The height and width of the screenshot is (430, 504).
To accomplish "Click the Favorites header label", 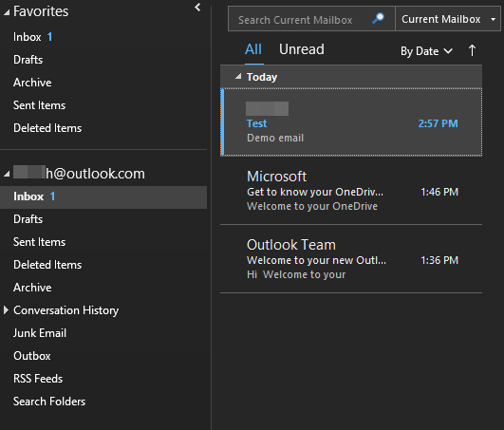I will 41,11.
